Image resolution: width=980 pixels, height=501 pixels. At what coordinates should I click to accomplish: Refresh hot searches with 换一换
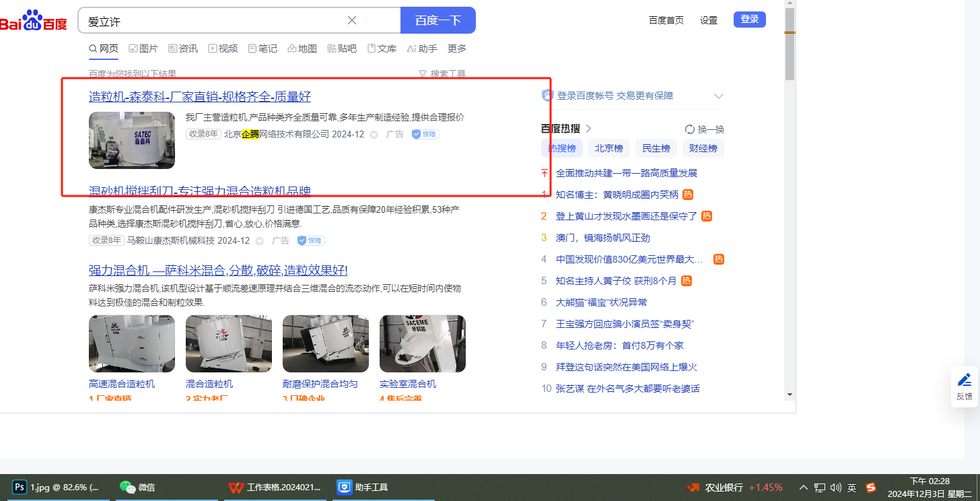point(705,129)
